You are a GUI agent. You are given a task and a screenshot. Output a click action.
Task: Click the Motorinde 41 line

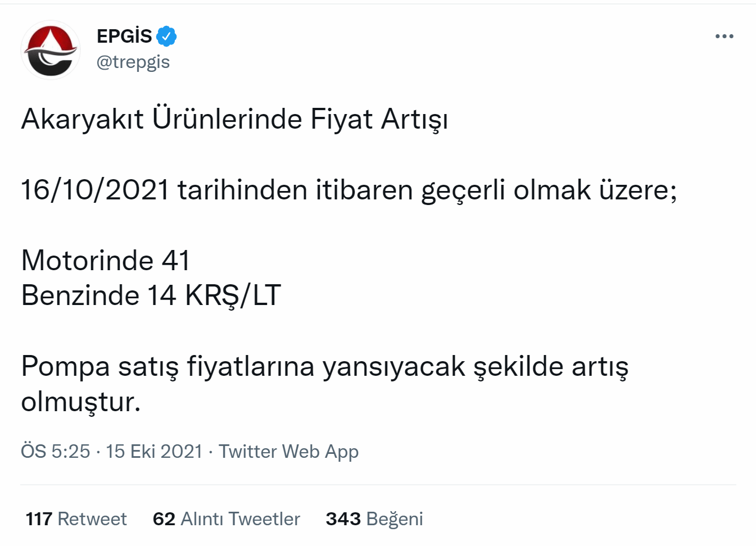coord(106,261)
